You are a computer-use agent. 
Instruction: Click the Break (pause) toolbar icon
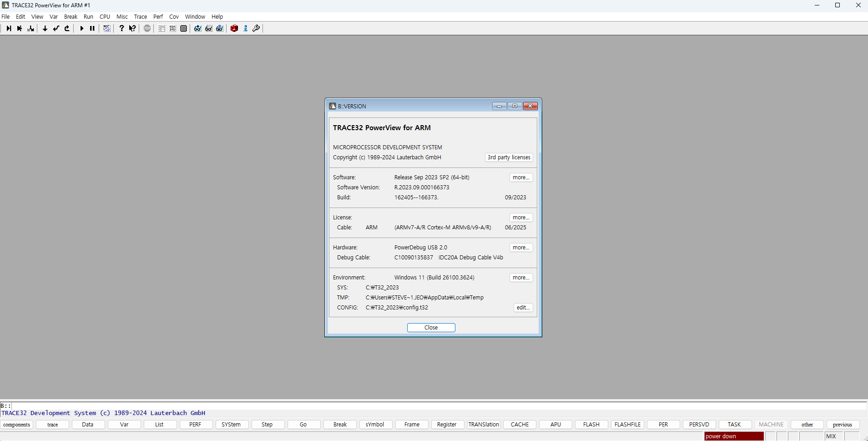(92, 28)
